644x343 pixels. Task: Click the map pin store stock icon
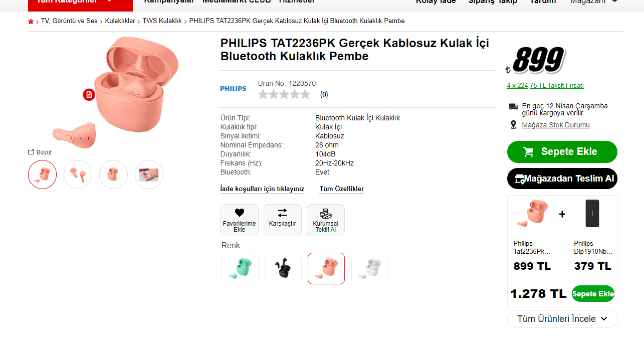pyautogui.click(x=513, y=125)
